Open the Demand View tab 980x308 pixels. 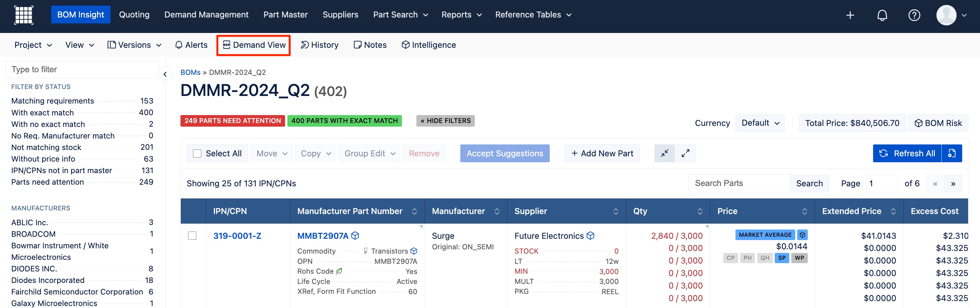[x=254, y=45]
